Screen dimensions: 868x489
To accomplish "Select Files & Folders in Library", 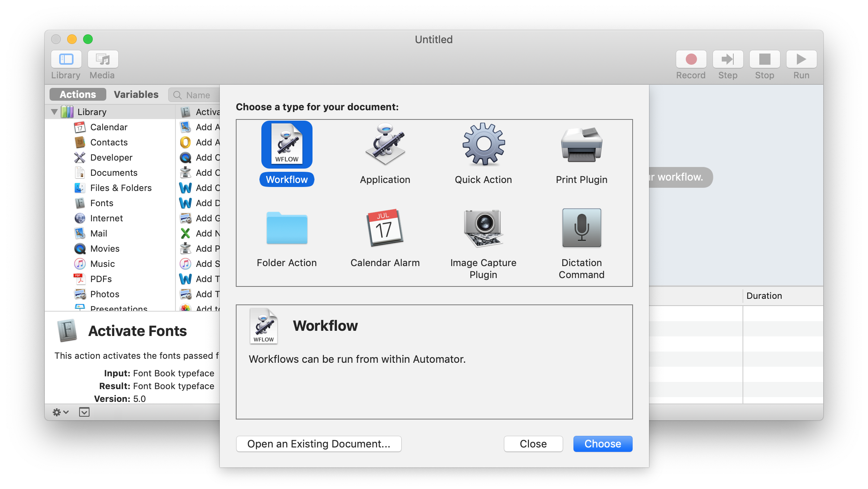I will point(121,188).
